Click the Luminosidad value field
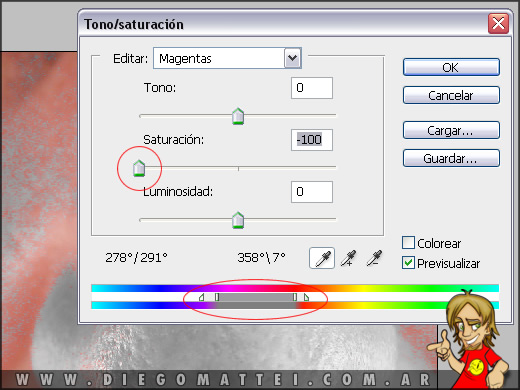Screen dimensions: 520x390 [312, 192]
